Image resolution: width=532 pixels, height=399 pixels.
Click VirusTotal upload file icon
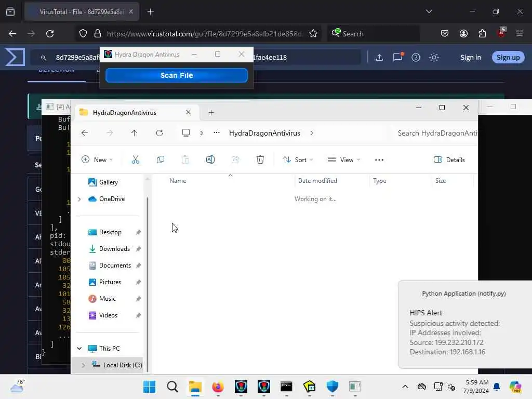pyautogui.click(x=379, y=57)
